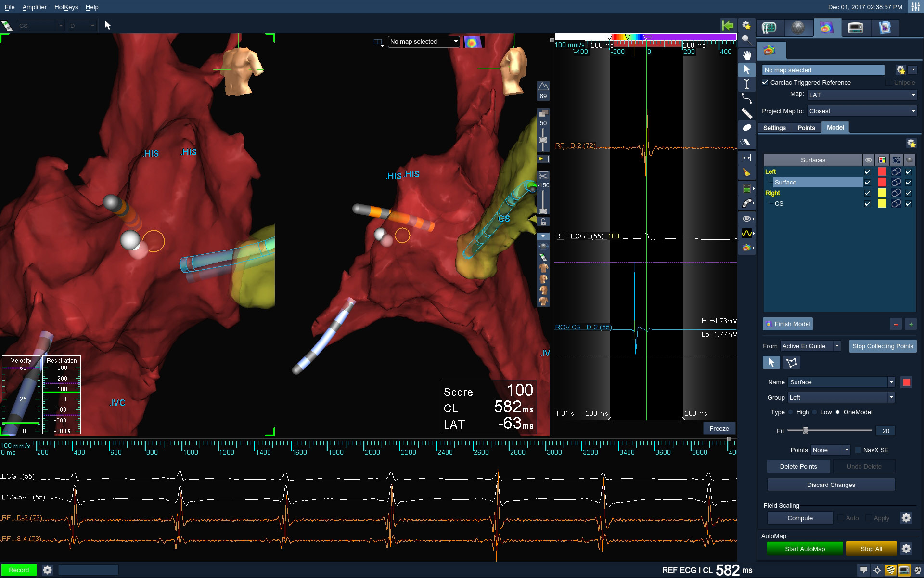The width and height of the screenshot is (924, 578).
Task: Open the clipboard review panel
Action: pos(885,27)
